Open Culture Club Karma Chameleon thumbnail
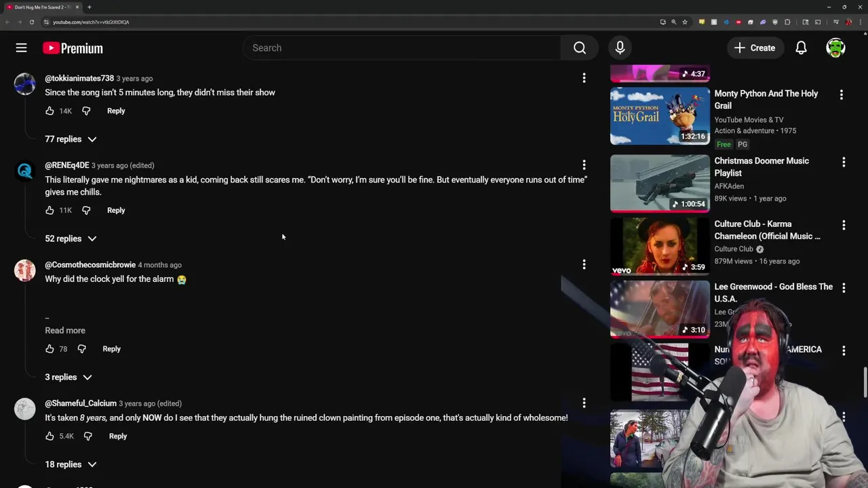868x488 pixels. click(660, 246)
